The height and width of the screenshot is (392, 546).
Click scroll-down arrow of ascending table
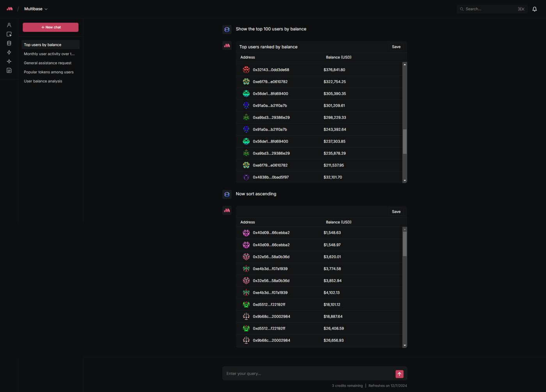point(405,346)
